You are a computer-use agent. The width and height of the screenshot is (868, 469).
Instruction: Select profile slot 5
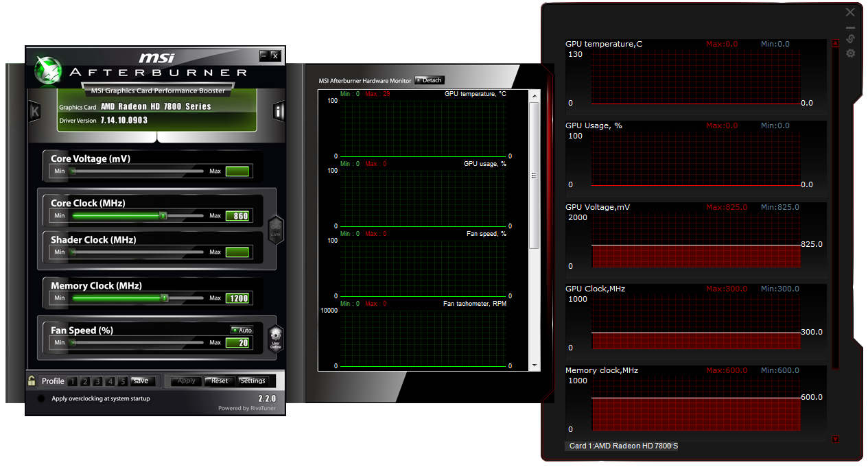click(122, 381)
